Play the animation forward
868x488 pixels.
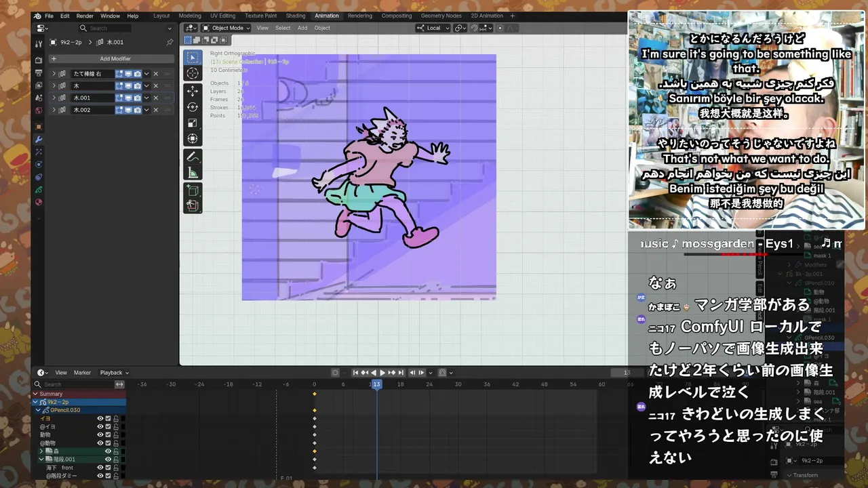point(382,372)
